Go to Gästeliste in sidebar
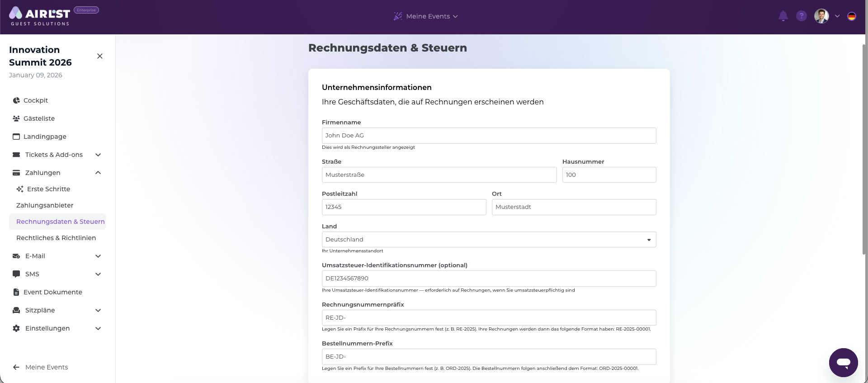The image size is (868, 383). coord(39,118)
